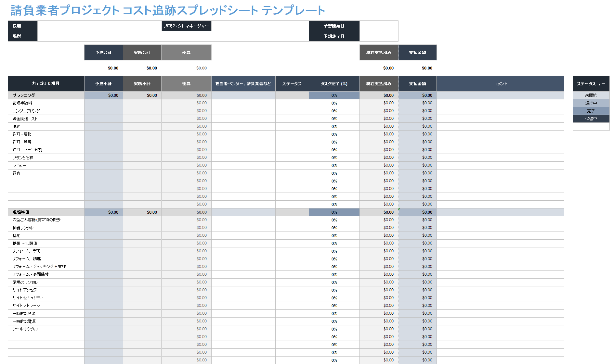Screen dimensions: 613x364
Task: Select the 許可 - 環境 row label
Action: coord(22,142)
